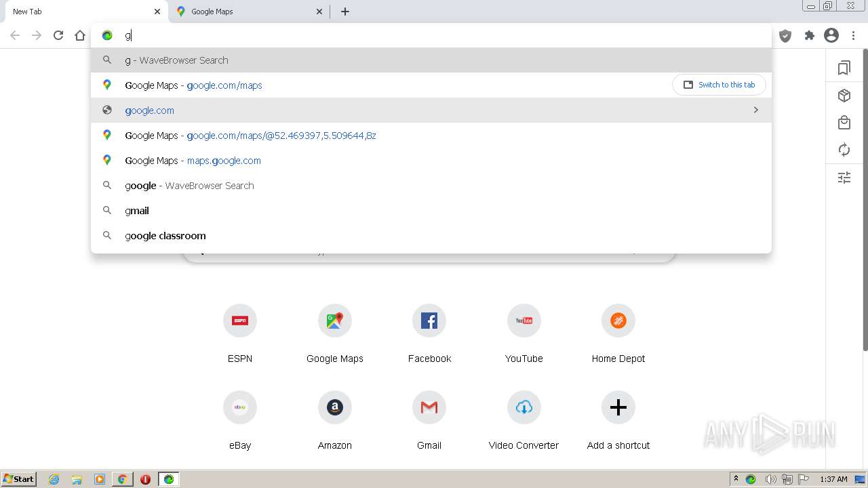Select the google classroom suggestion

pyautogui.click(x=431, y=236)
